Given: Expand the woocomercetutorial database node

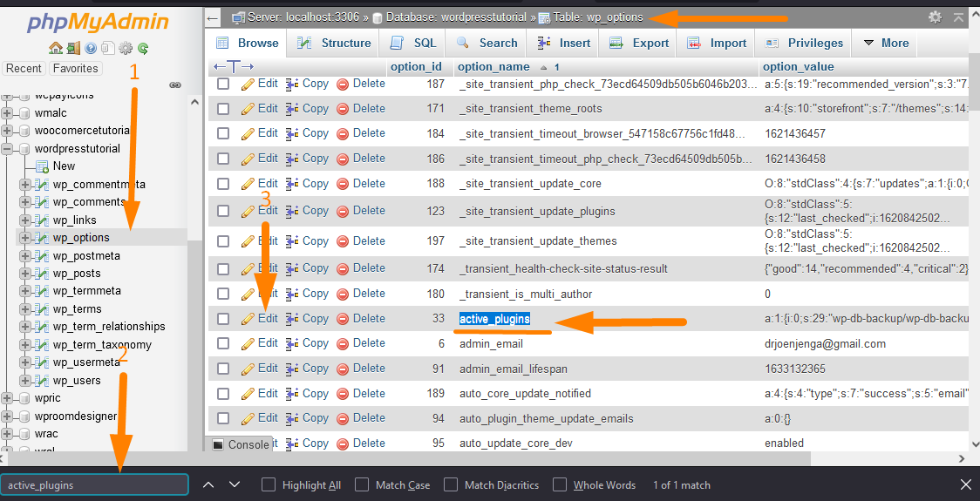Looking at the screenshot, I should click(x=8, y=131).
